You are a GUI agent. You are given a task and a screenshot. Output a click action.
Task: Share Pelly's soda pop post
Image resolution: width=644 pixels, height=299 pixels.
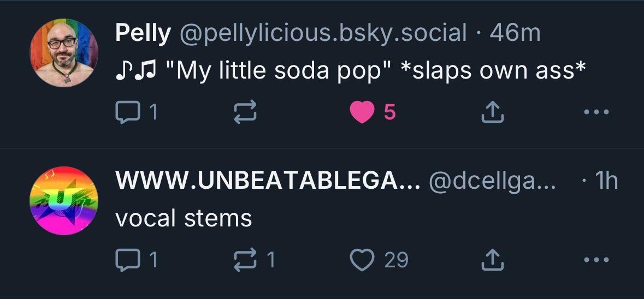pyautogui.click(x=492, y=112)
